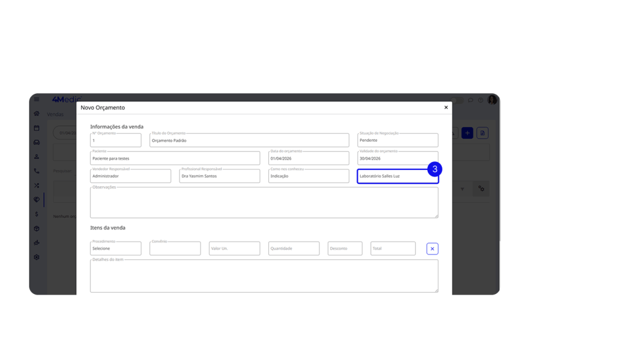Click the dollar sign financial icon
This screenshot has width=624, height=364.
coord(37,214)
